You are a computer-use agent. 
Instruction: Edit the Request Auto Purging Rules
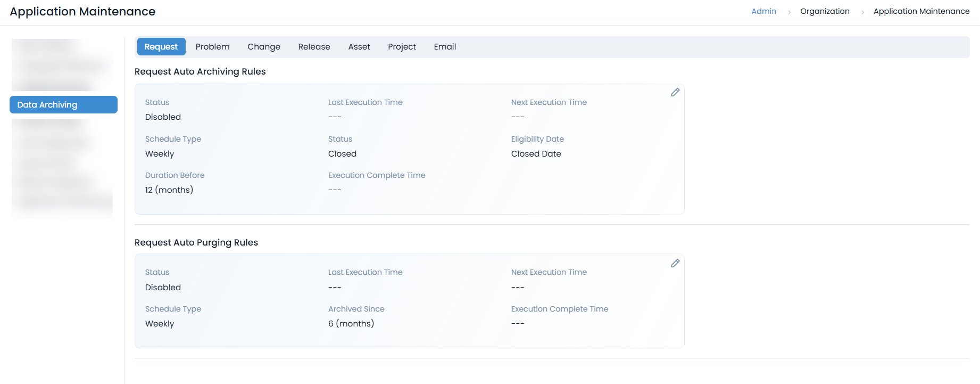pos(675,264)
